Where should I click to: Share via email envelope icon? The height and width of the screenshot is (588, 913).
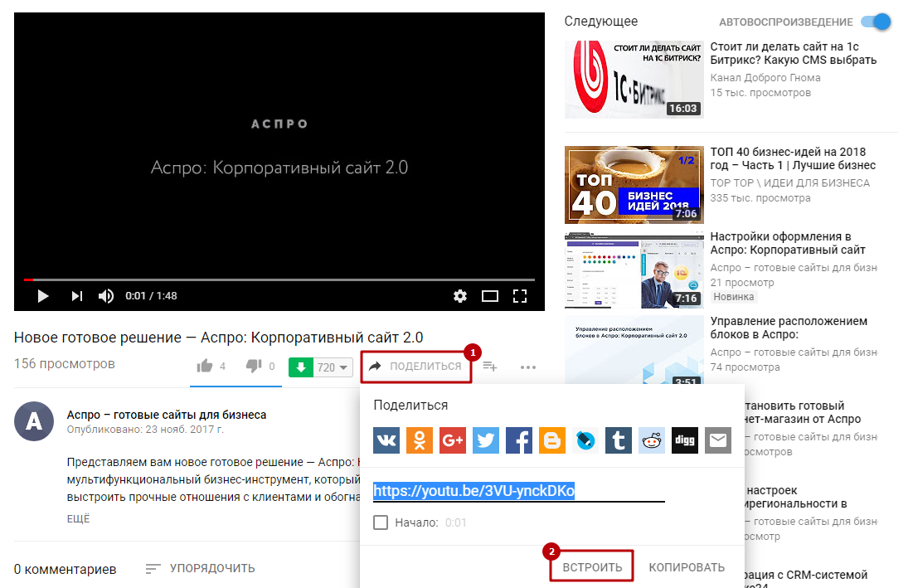(x=718, y=440)
